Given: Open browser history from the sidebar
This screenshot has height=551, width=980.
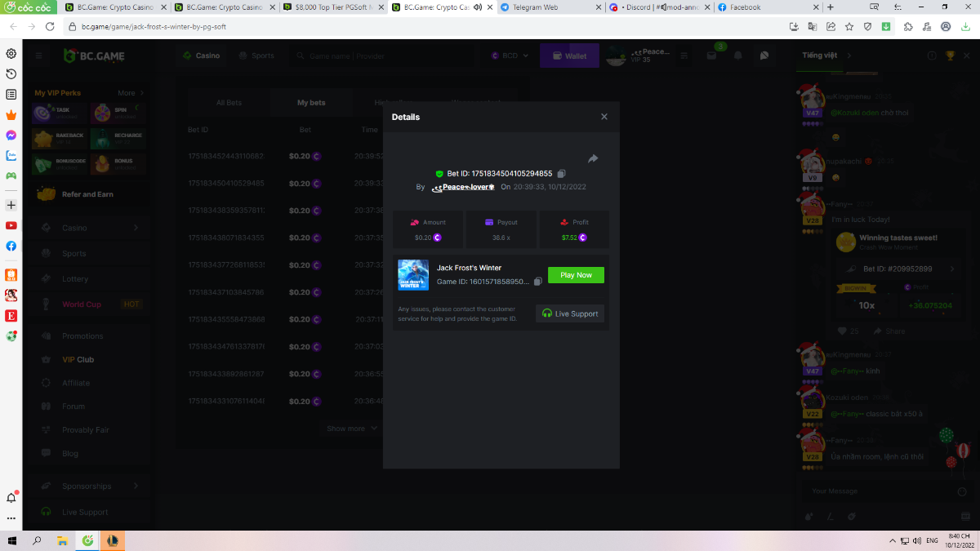Looking at the screenshot, I should click(x=11, y=74).
